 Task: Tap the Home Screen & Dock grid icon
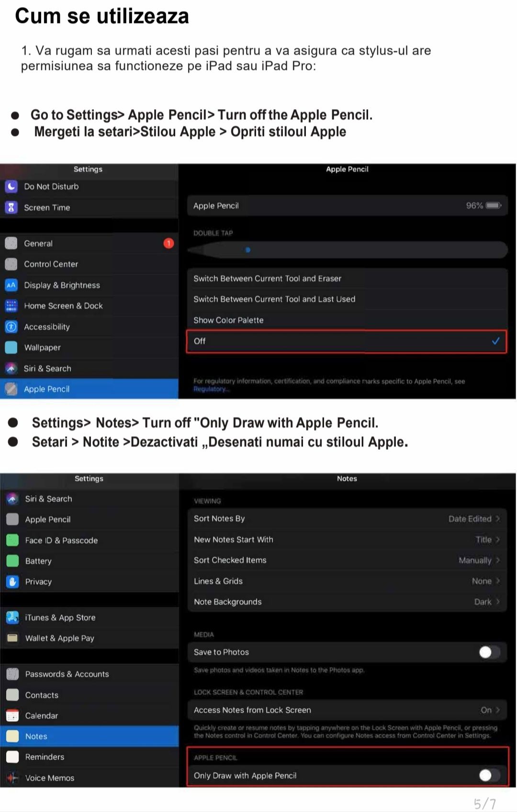point(11,305)
